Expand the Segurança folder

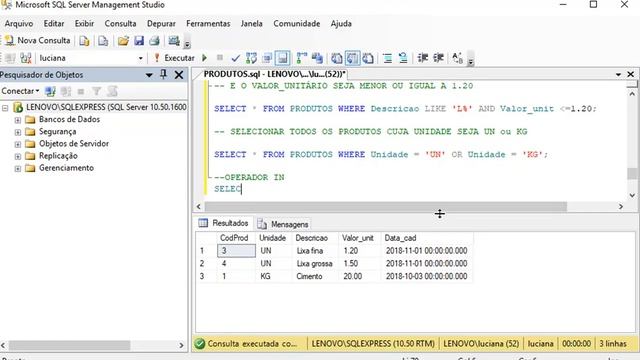point(18,132)
